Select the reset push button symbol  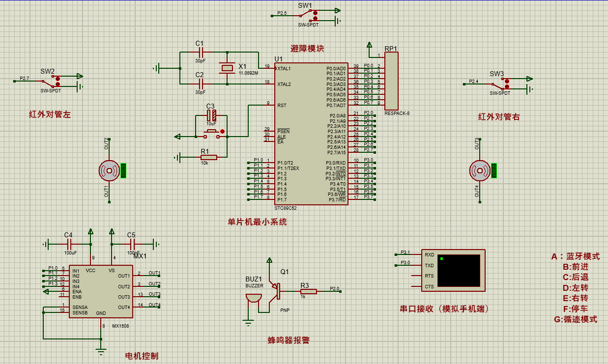tap(211, 133)
